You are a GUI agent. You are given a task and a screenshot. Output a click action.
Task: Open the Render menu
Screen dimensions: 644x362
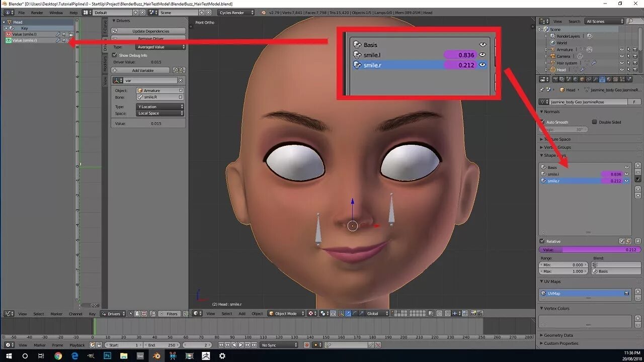pos(37,13)
